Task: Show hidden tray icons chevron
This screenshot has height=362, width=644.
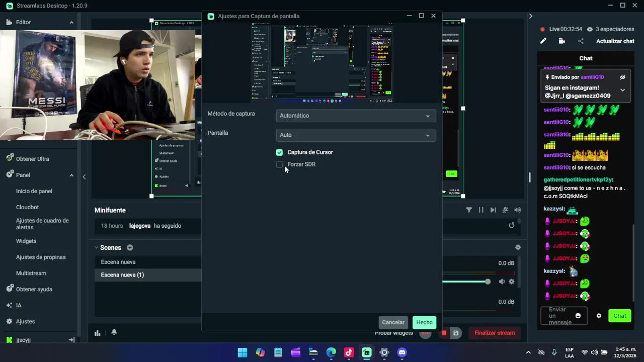Action: coord(528,352)
